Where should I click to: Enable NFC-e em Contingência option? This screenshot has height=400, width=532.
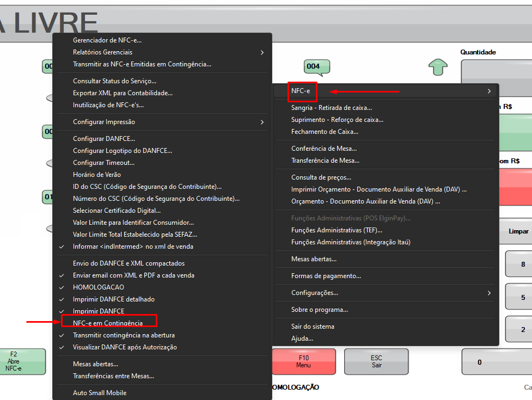[x=162, y=323]
